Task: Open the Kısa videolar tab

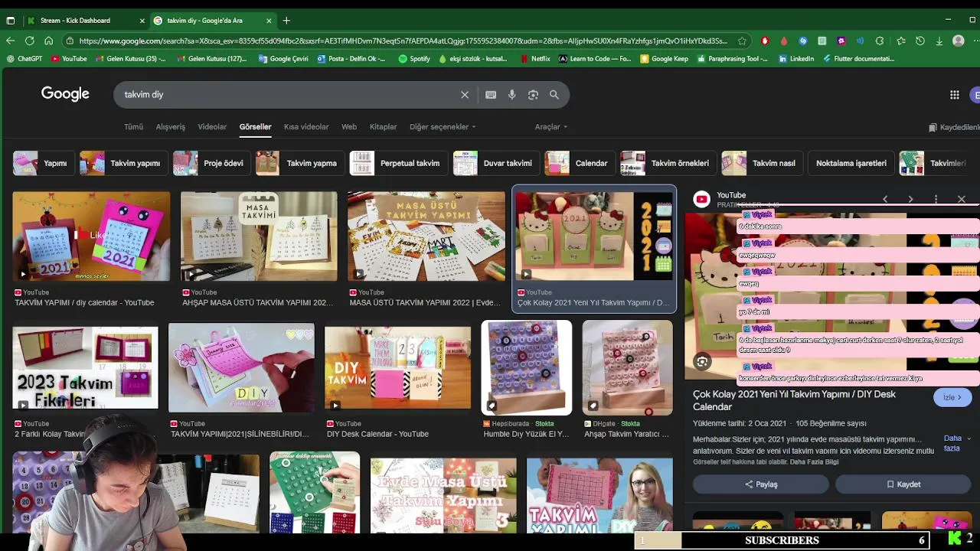Action: pyautogui.click(x=306, y=127)
